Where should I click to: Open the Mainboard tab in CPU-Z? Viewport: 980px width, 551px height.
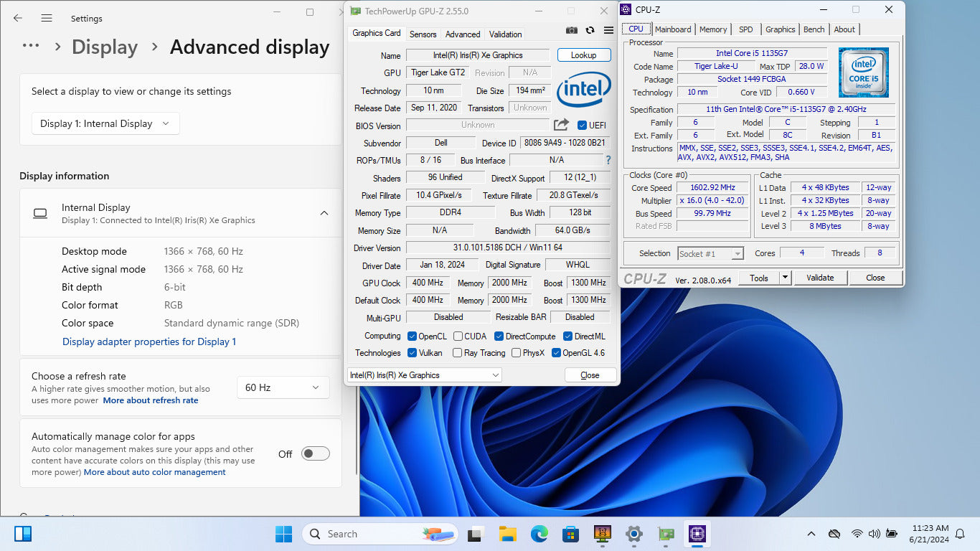[x=673, y=29]
